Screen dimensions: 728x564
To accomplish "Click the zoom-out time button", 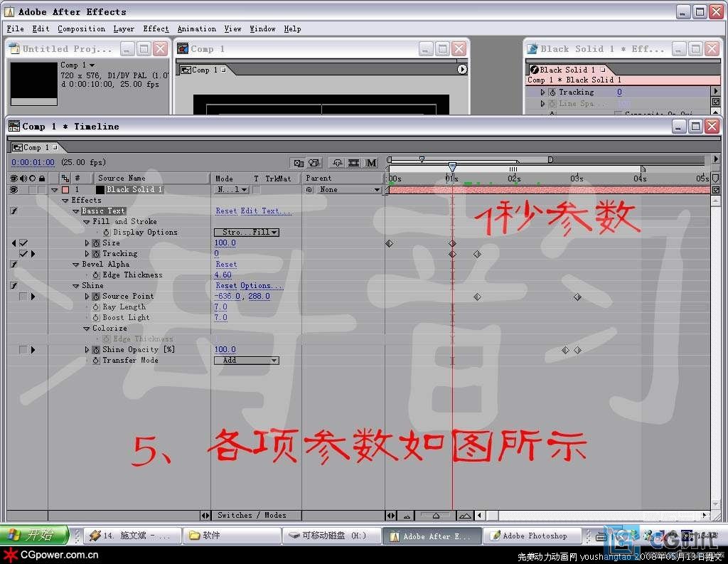I will [407, 515].
